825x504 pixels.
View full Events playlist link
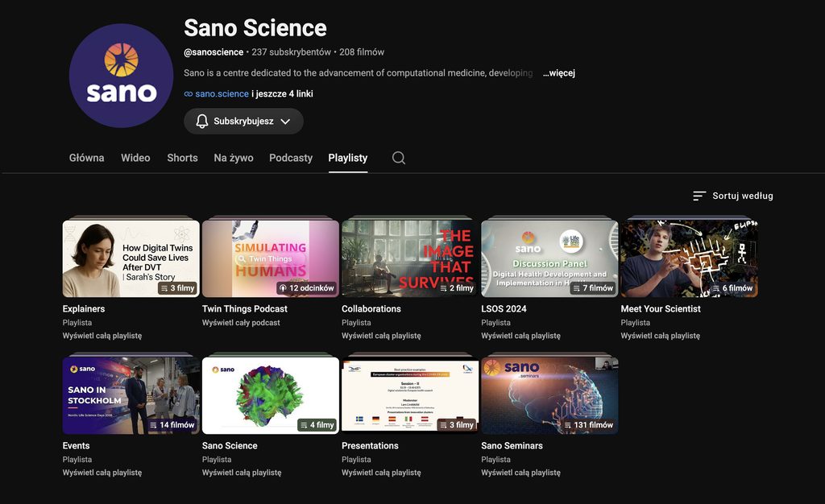tap(102, 473)
